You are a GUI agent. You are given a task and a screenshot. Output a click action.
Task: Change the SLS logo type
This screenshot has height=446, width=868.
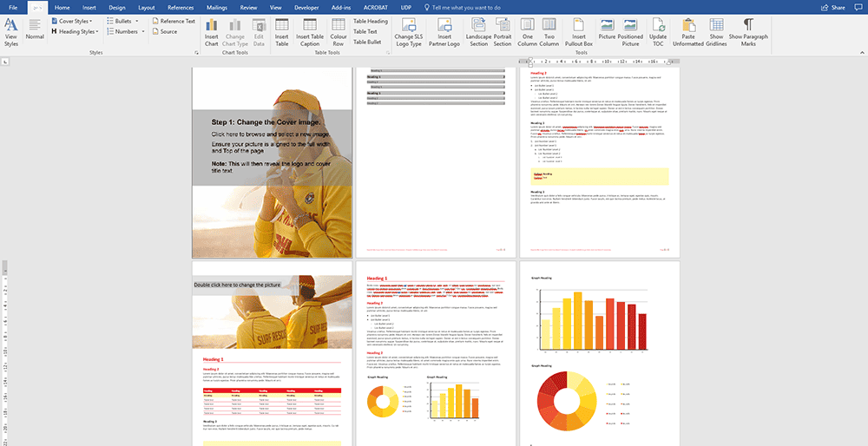pos(409,32)
